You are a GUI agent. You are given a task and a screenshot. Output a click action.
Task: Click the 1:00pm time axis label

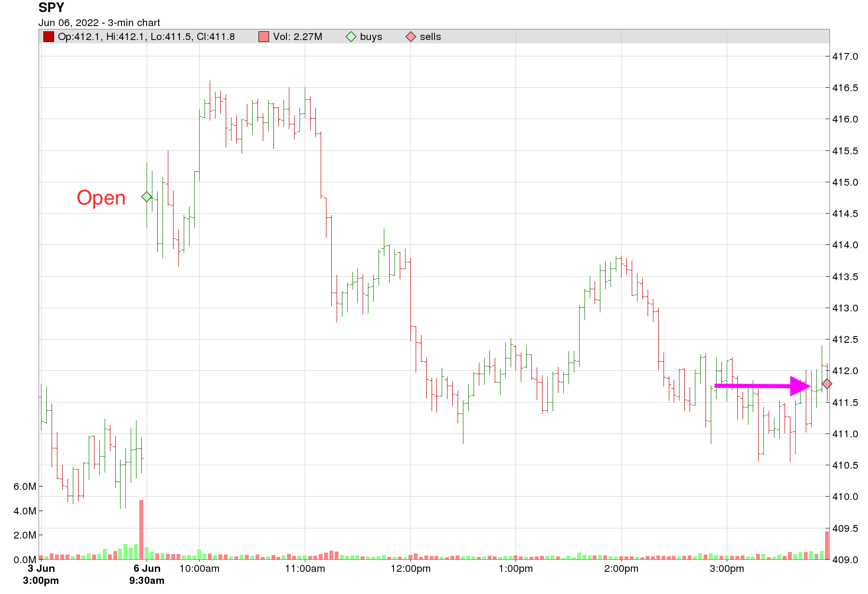[x=515, y=568]
